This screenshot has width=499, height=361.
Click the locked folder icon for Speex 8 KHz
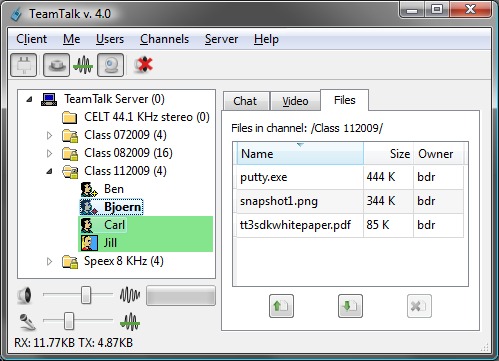(70, 262)
